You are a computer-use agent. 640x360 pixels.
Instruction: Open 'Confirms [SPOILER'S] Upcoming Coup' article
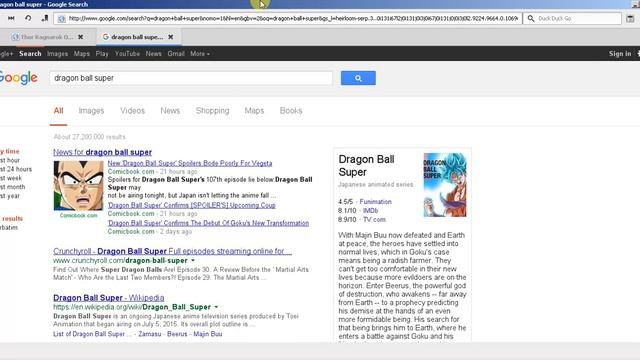[x=191, y=205]
